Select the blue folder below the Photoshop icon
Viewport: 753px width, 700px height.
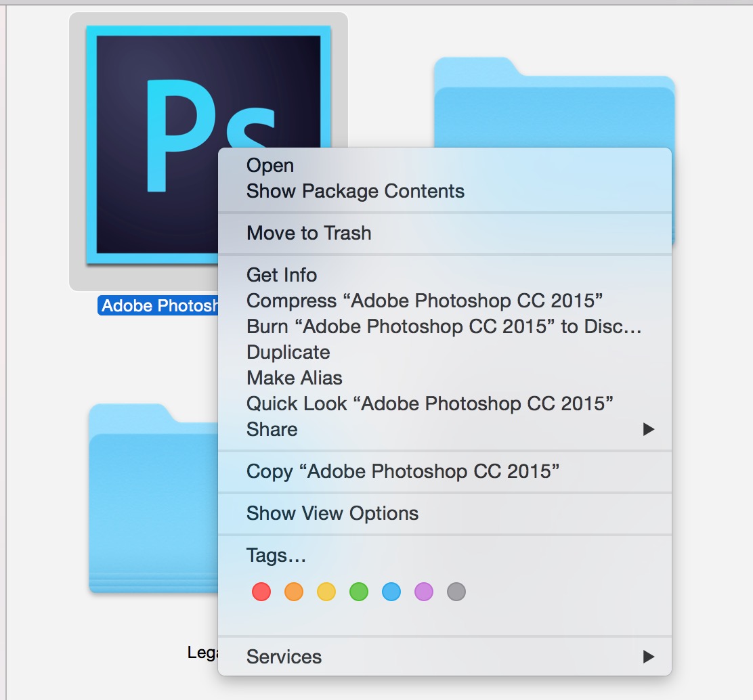click(x=154, y=498)
